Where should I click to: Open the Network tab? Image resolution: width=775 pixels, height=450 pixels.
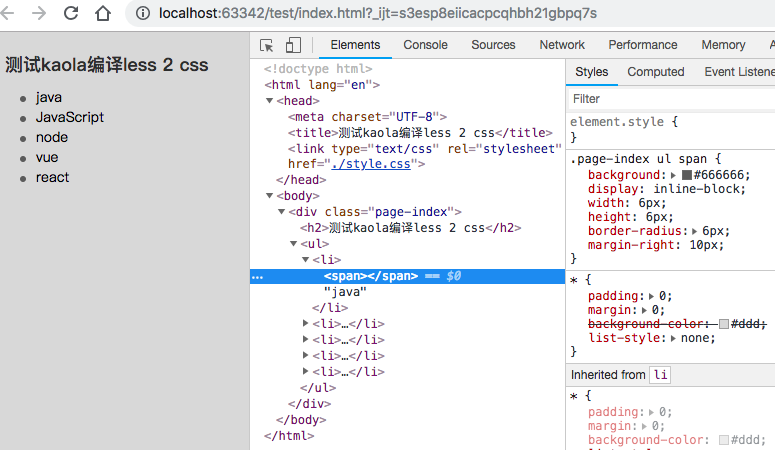point(562,45)
